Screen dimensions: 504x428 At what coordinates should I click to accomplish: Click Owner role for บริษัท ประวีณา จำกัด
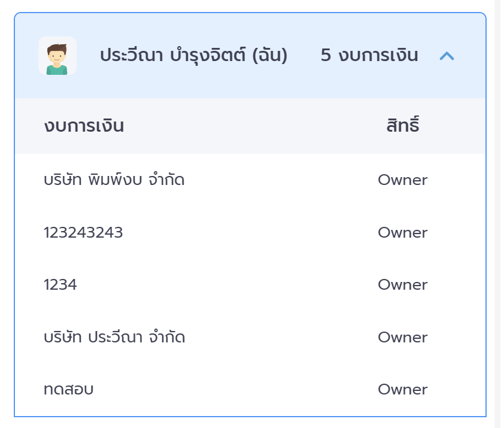[x=402, y=337]
